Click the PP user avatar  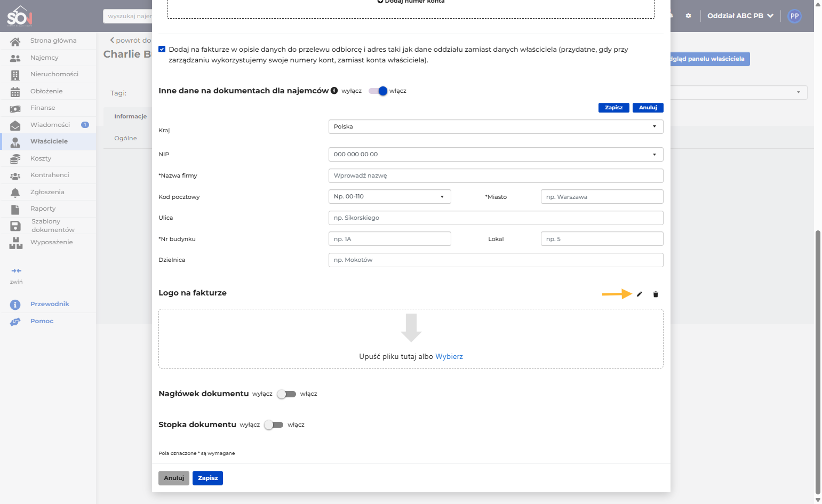[794, 16]
